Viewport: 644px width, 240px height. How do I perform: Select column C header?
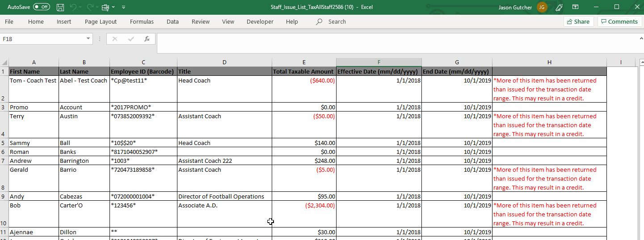[x=143, y=62]
